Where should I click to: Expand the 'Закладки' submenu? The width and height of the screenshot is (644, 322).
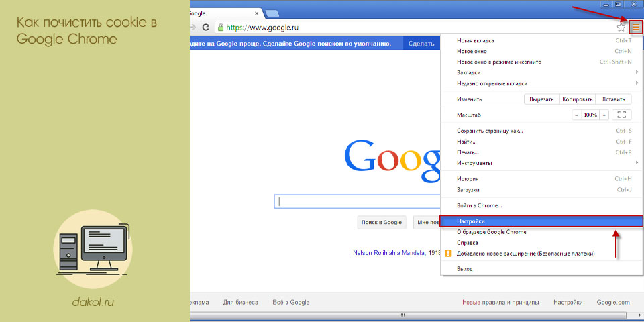pyautogui.click(x=541, y=72)
